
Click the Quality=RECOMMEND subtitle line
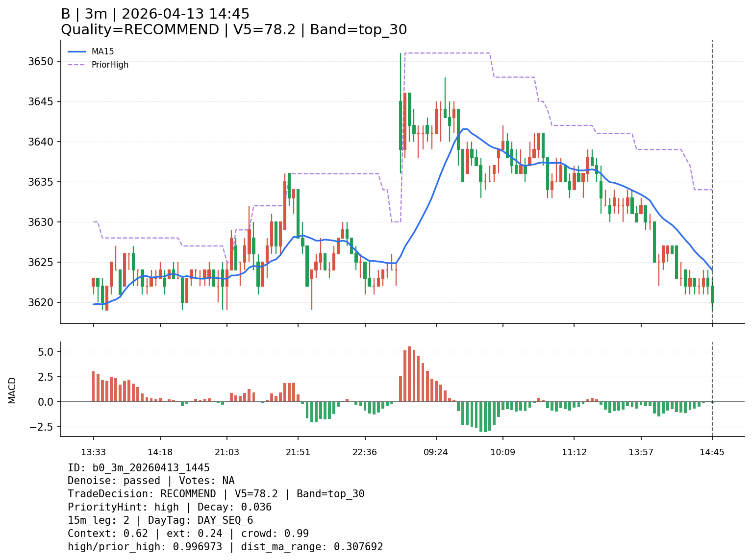point(233,30)
